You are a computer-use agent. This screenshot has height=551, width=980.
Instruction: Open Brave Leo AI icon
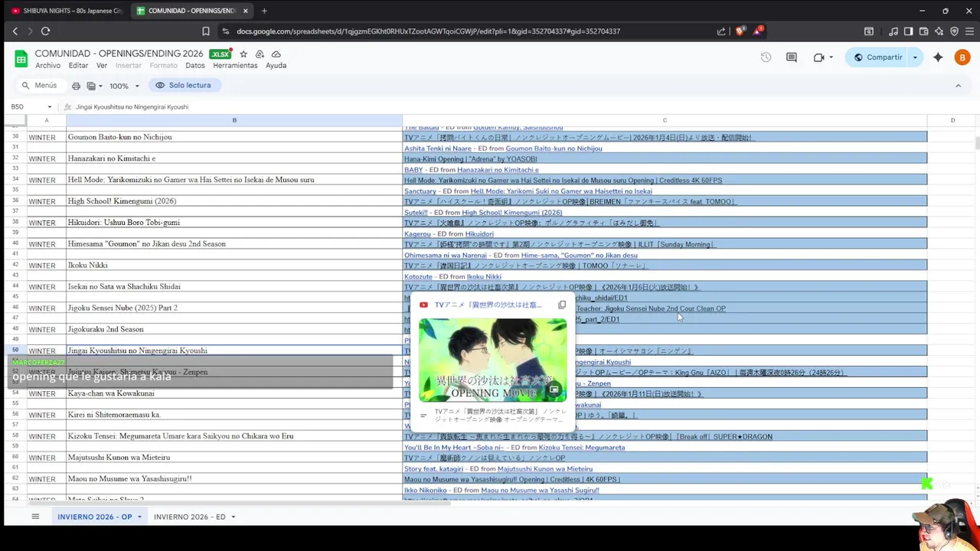coord(939,31)
